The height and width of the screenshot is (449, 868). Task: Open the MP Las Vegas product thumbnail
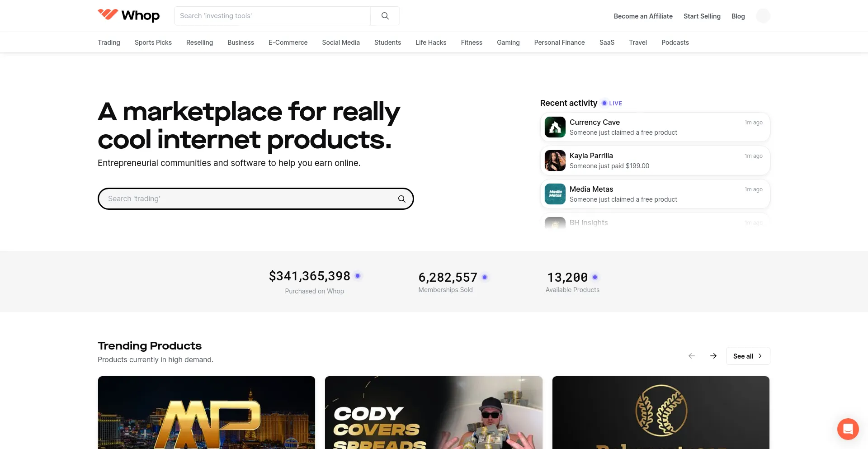(x=207, y=412)
